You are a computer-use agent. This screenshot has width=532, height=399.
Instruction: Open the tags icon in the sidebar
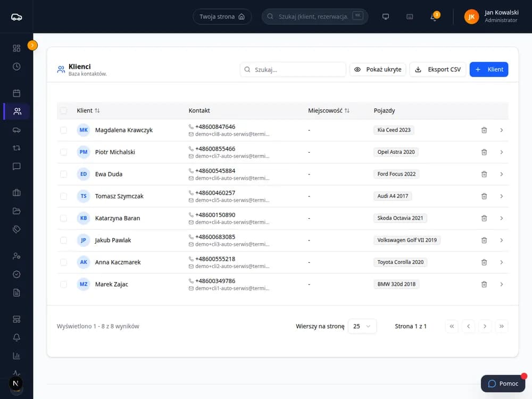tap(16, 229)
